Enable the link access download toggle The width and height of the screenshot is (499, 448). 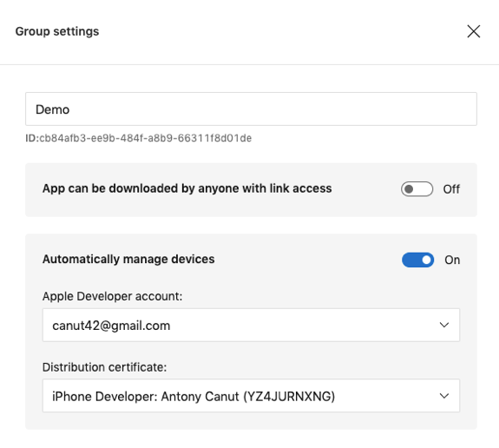tap(417, 189)
